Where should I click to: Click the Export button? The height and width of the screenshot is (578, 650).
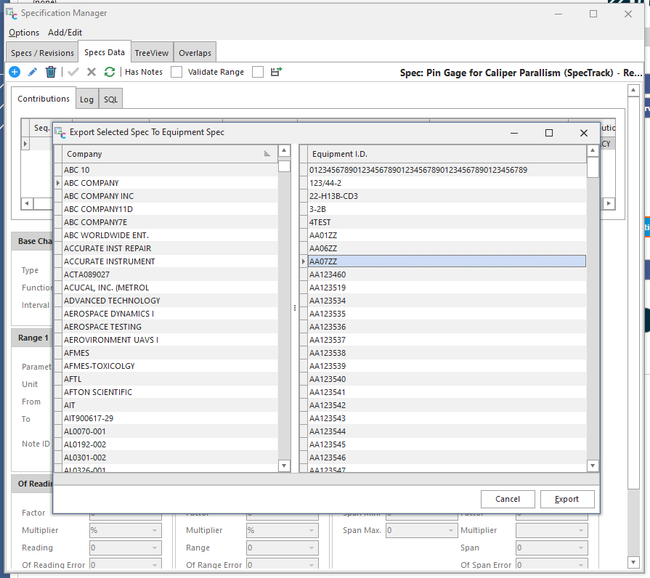567,499
